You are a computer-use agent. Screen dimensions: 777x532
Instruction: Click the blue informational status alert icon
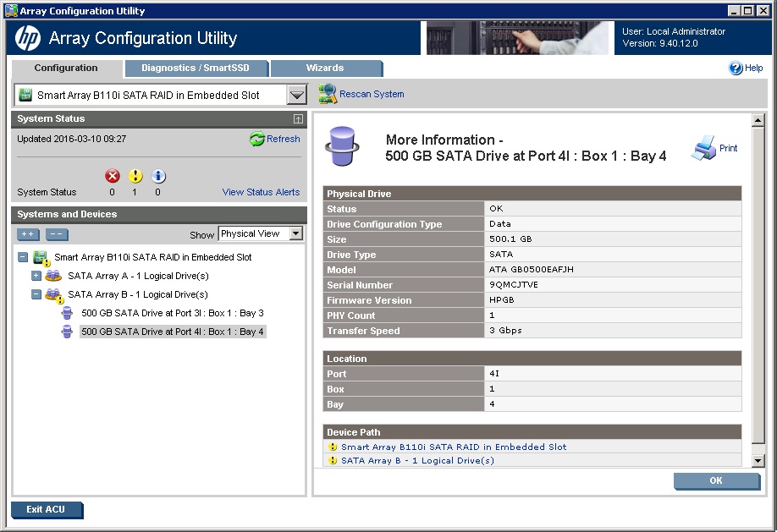tap(158, 176)
